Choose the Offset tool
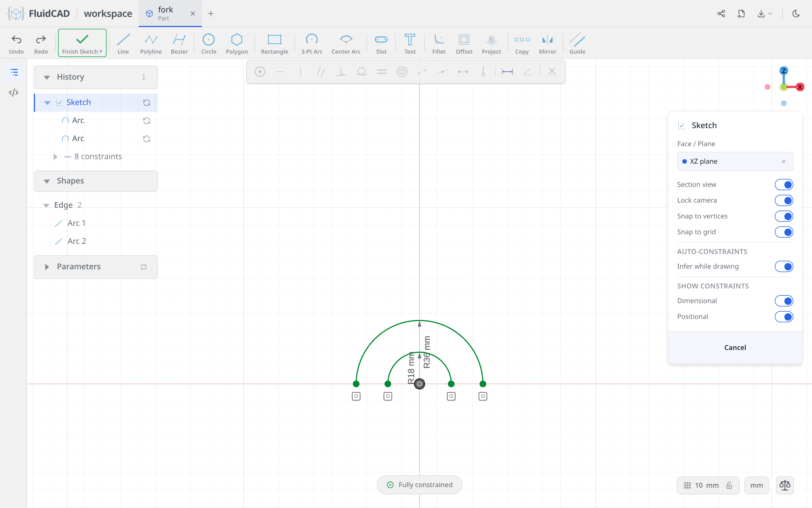The image size is (812, 508). click(x=464, y=44)
